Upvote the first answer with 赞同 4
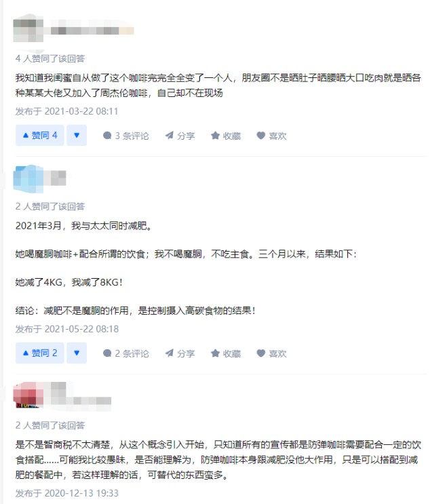 [40, 135]
